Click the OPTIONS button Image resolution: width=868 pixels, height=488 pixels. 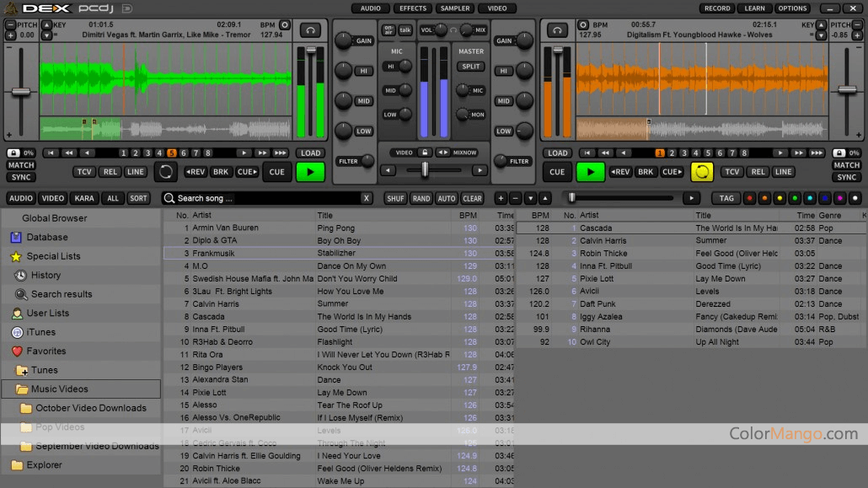click(x=792, y=8)
